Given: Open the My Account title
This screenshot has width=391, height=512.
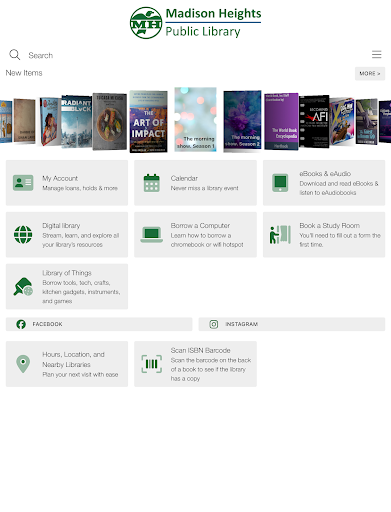Looking at the screenshot, I should click(x=60, y=178).
